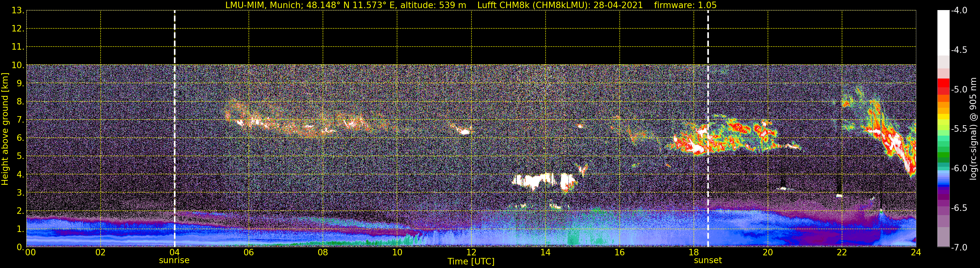
Task: Click the white top section of the colorbar
Action: pyautogui.click(x=943, y=33)
